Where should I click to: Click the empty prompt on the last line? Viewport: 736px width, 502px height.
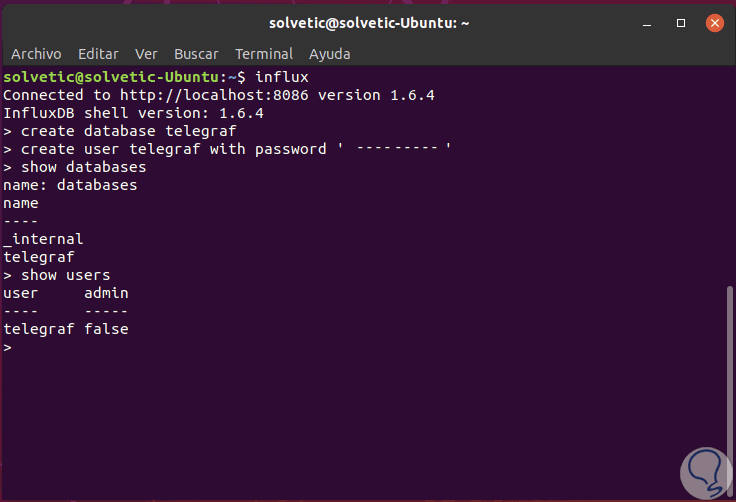[x=8, y=347]
